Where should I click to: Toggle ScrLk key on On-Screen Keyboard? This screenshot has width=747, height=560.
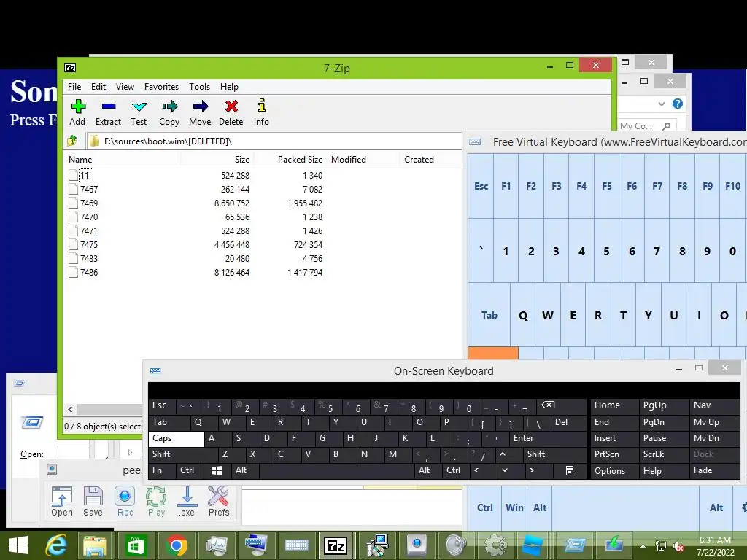pyautogui.click(x=663, y=454)
